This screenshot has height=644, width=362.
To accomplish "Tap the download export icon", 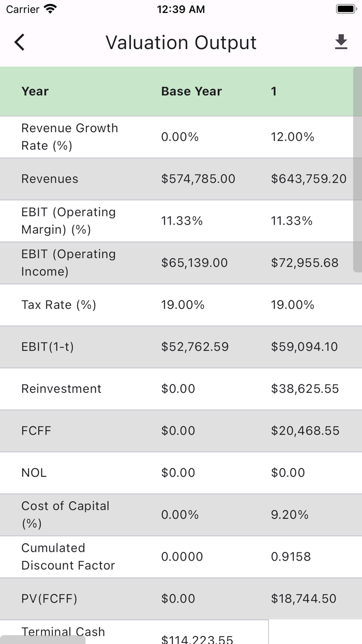I will tap(341, 42).
